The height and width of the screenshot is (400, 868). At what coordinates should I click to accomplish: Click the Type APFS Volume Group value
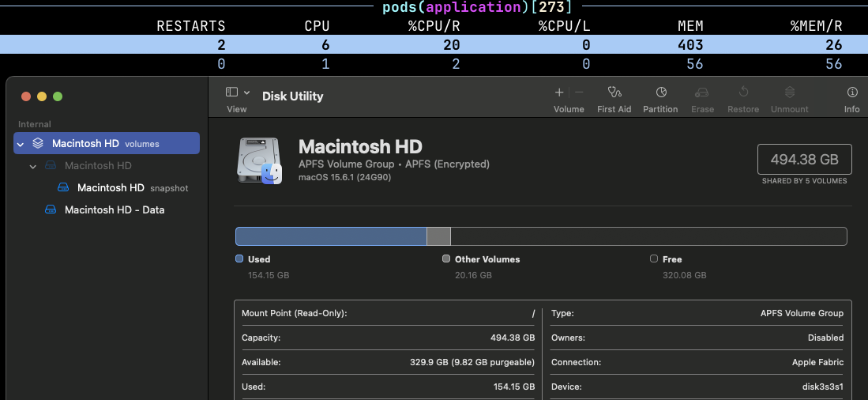802,313
